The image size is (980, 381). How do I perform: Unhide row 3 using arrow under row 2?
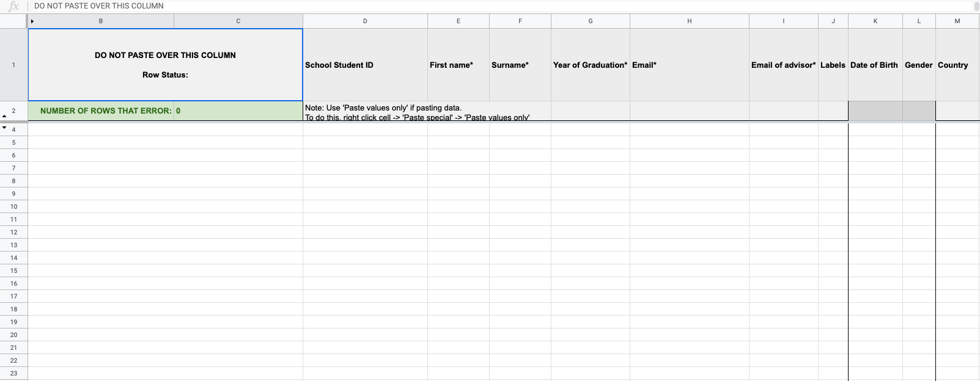tap(4, 116)
